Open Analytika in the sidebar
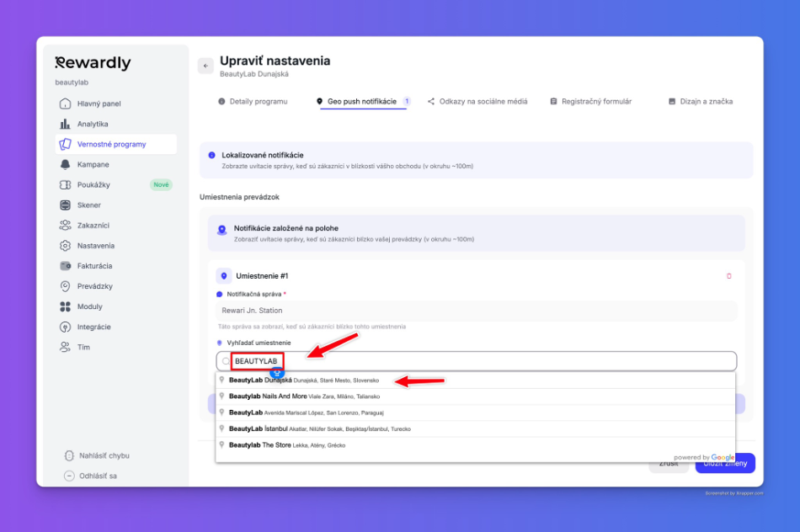800x532 pixels. pos(116,124)
